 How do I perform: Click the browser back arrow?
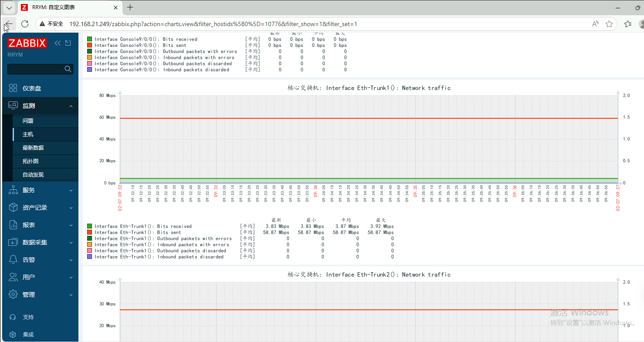pyautogui.click(x=9, y=24)
